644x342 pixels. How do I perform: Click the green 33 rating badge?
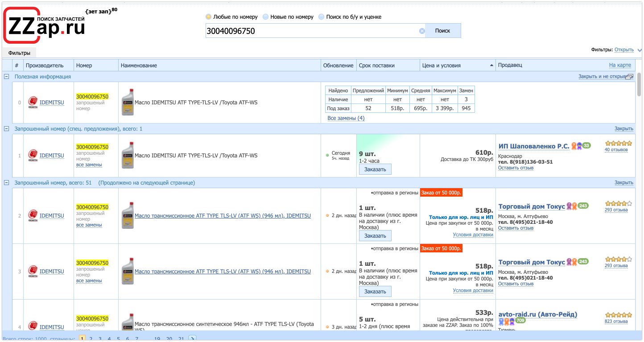pyautogui.click(x=586, y=146)
